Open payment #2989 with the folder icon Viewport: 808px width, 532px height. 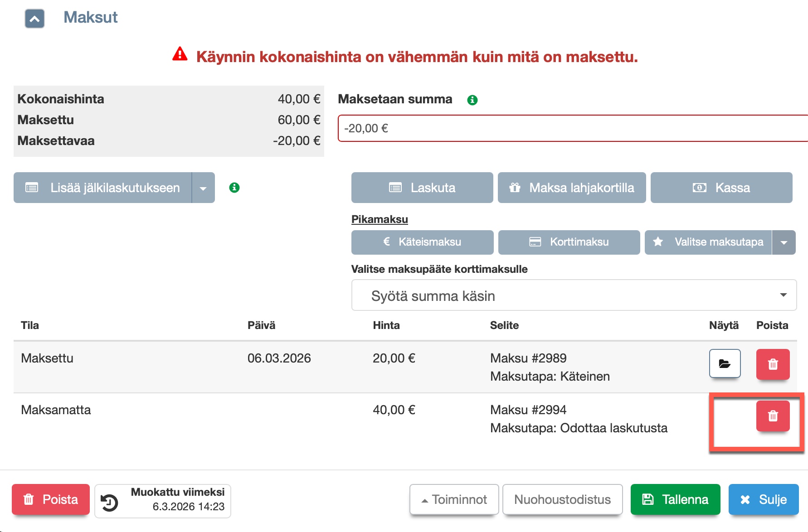(724, 363)
